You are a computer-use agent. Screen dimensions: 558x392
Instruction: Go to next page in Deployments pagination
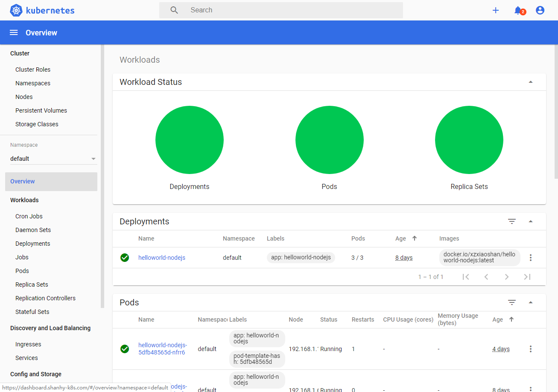[x=507, y=277]
